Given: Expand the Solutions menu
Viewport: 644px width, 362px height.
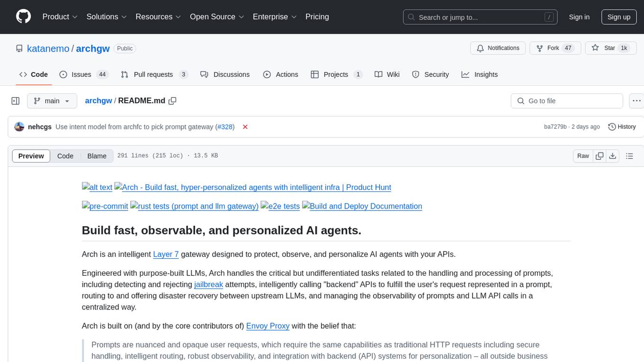Looking at the screenshot, I should click(x=107, y=17).
